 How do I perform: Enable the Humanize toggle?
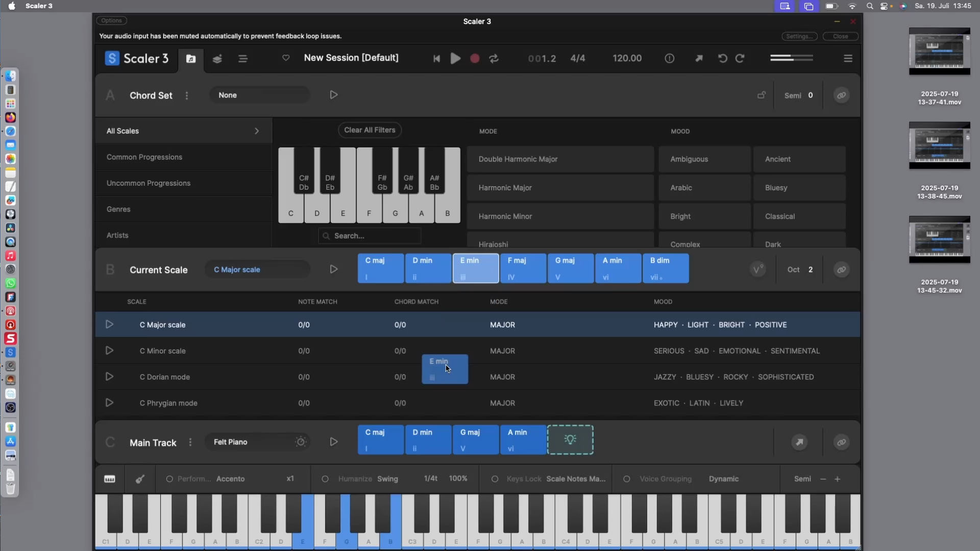point(325,479)
